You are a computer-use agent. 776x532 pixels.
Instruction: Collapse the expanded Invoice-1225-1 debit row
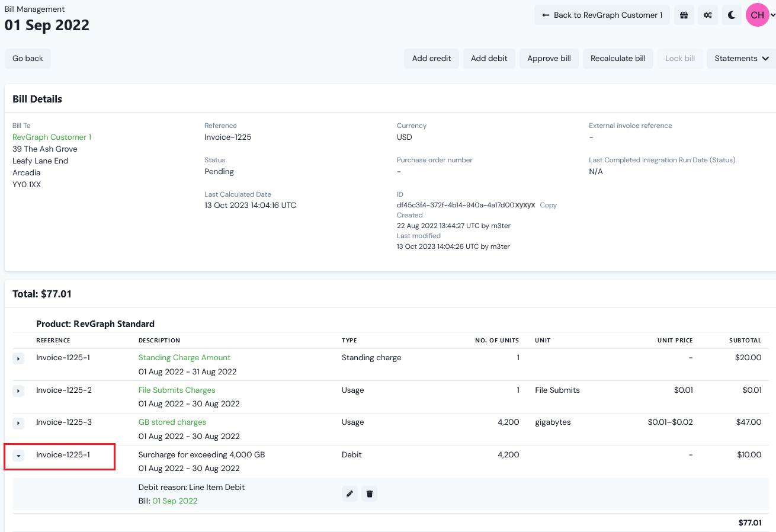click(x=18, y=456)
